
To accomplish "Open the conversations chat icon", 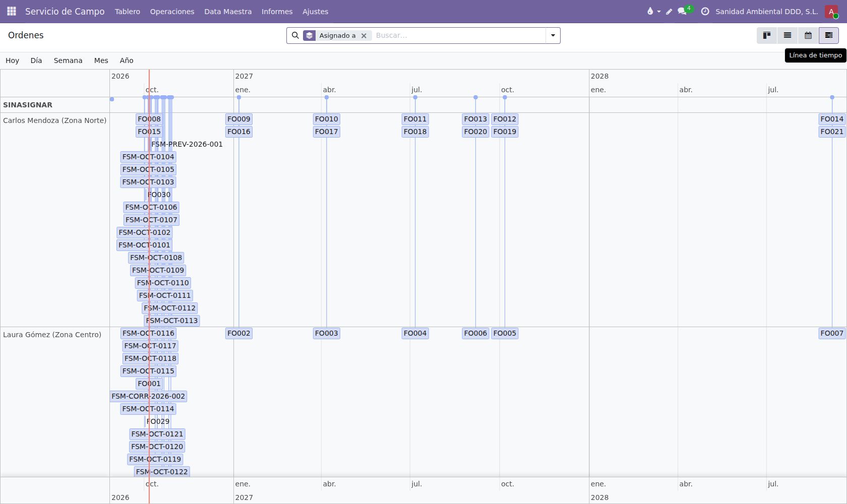I will tap(682, 11).
